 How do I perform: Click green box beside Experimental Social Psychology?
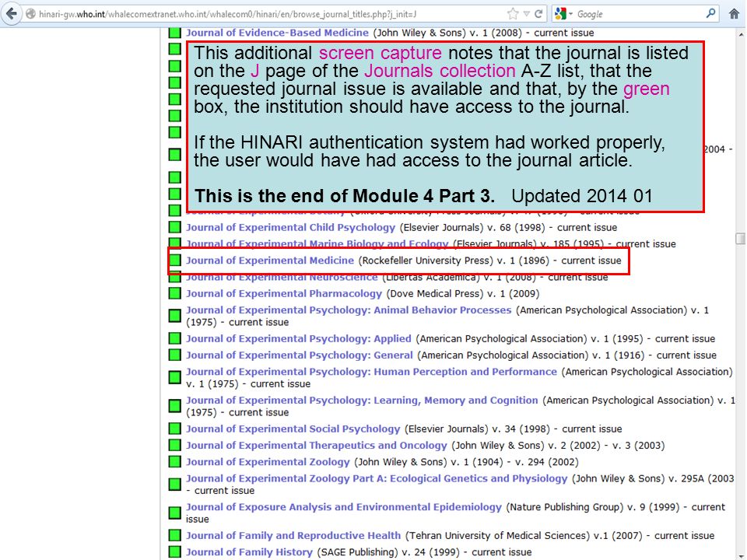pos(175,428)
